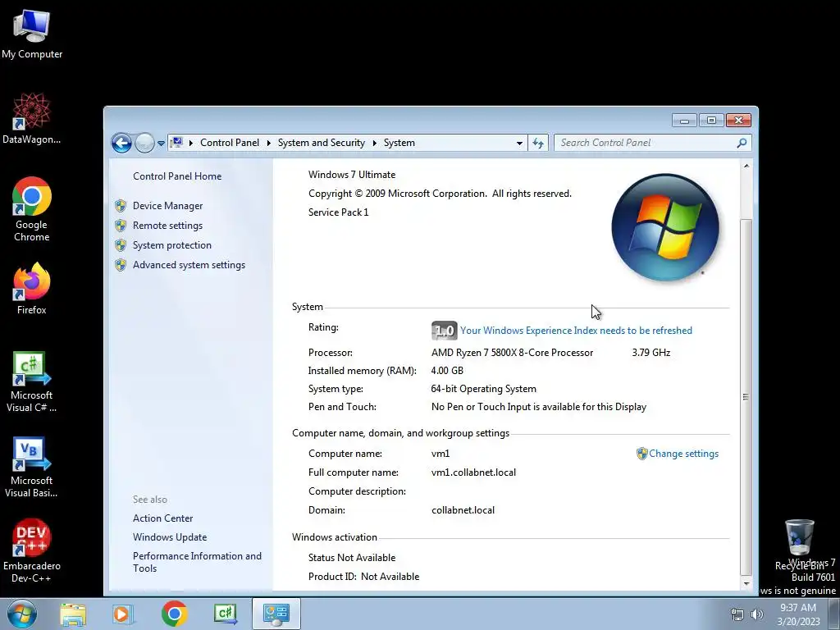This screenshot has height=630, width=840.
Task: Open My Computer desktop icon
Action: tap(32, 34)
